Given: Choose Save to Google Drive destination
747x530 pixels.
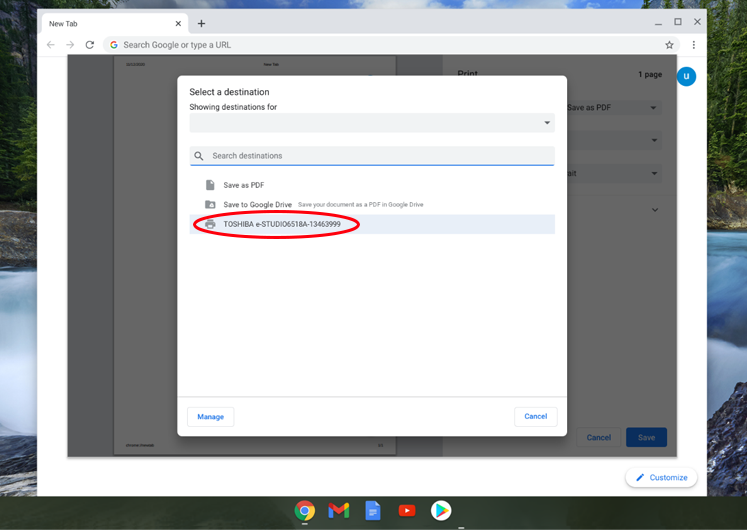Looking at the screenshot, I should coord(257,204).
